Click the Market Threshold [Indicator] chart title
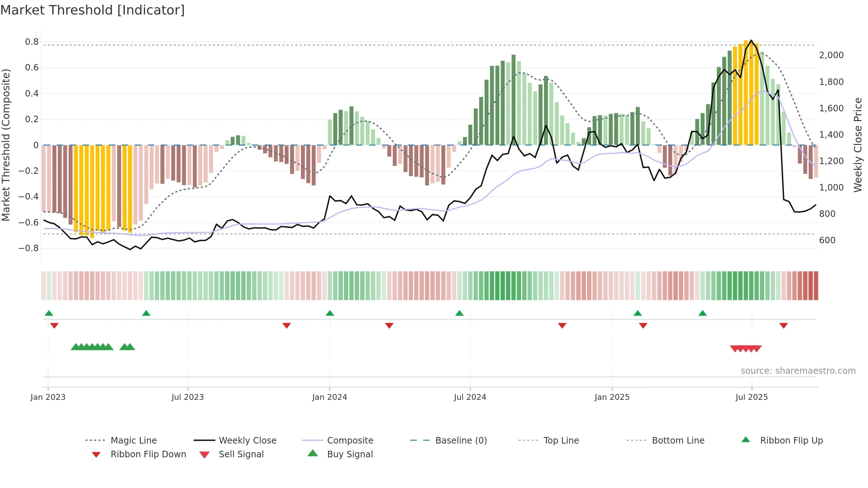This screenshot has width=868, height=488. [x=93, y=10]
